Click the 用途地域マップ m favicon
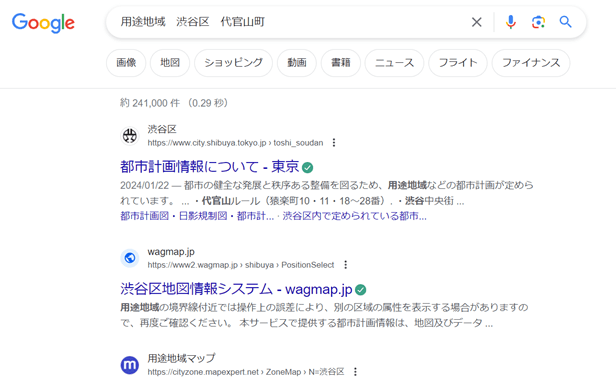The width and height of the screenshot is (616, 383). (x=130, y=365)
